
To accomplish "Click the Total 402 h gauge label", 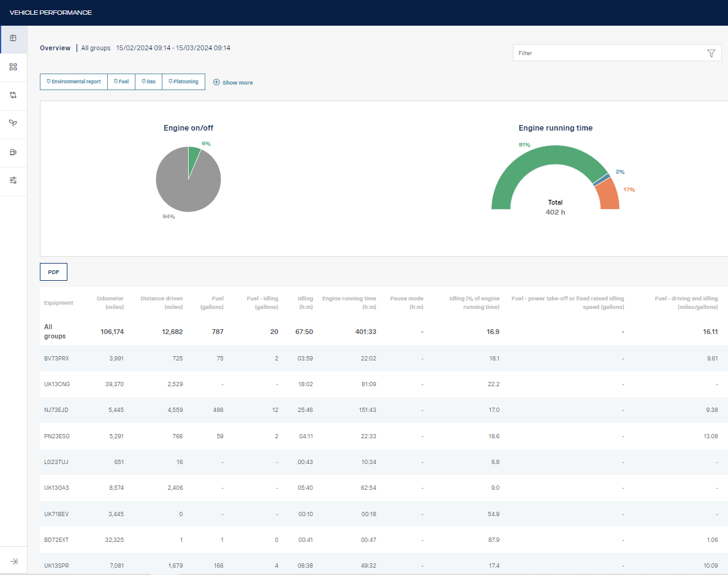I will pyautogui.click(x=555, y=207).
